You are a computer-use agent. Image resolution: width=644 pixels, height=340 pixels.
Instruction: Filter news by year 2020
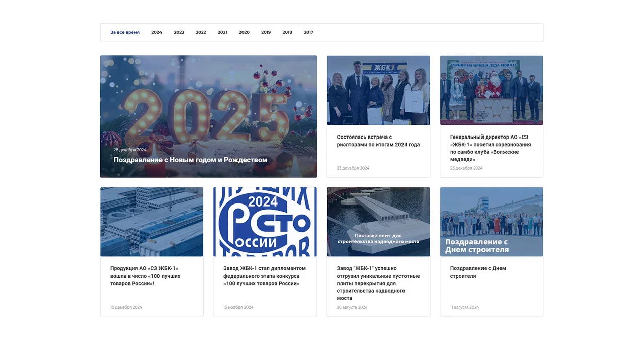(x=244, y=32)
